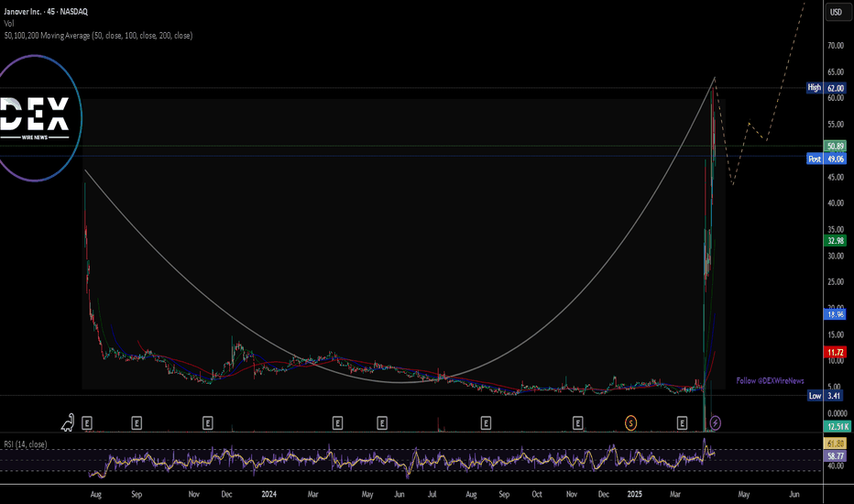Click the blue 18.96 moving average label
The height and width of the screenshot is (504, 854).
click(836, 314)
